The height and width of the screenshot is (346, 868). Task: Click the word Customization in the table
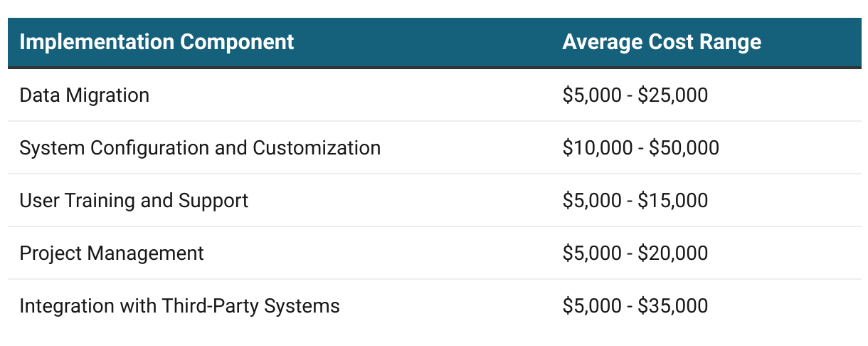[x=317, y=148]
